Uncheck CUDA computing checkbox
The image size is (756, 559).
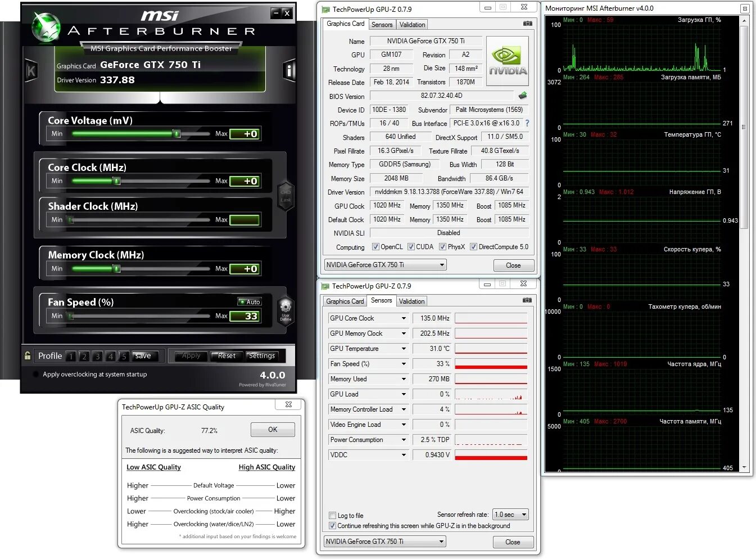pos(411,247)
